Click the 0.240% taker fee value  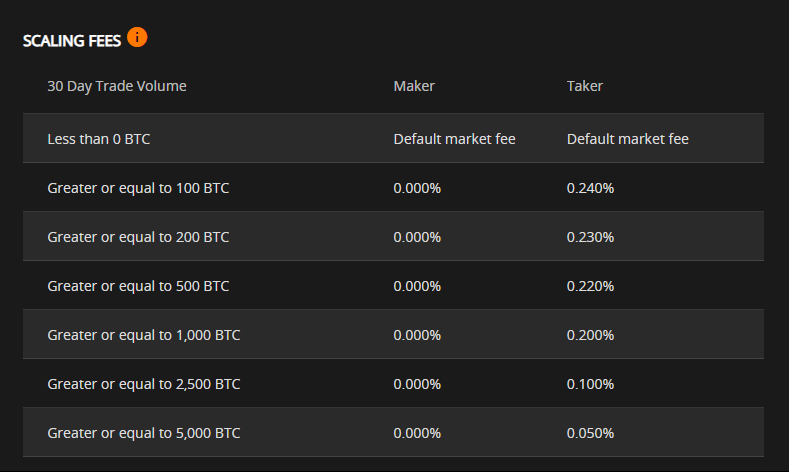coord(590,188)
